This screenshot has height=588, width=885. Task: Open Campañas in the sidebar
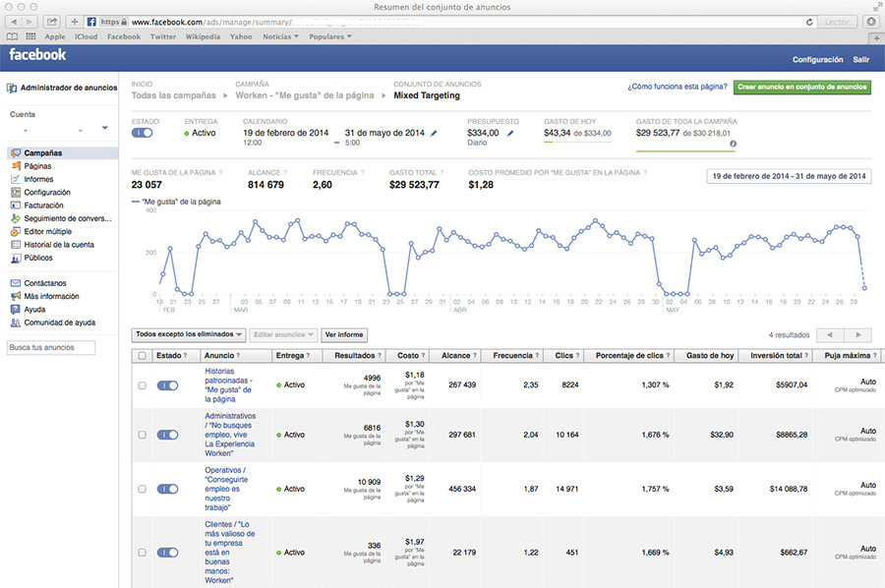pos(42,153)
